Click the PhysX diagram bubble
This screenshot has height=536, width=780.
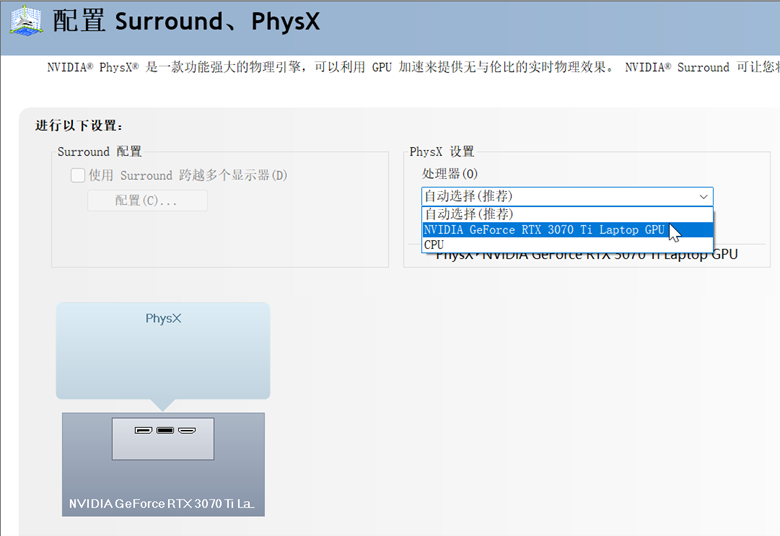click(x=163, y=351)
